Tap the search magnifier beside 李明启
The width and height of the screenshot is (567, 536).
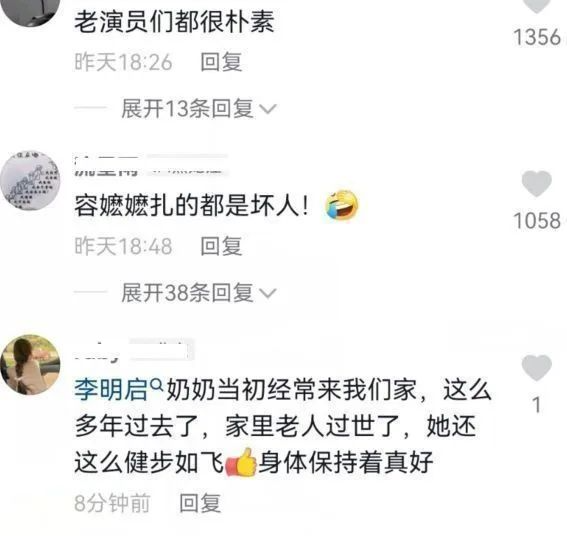[157, 386]
